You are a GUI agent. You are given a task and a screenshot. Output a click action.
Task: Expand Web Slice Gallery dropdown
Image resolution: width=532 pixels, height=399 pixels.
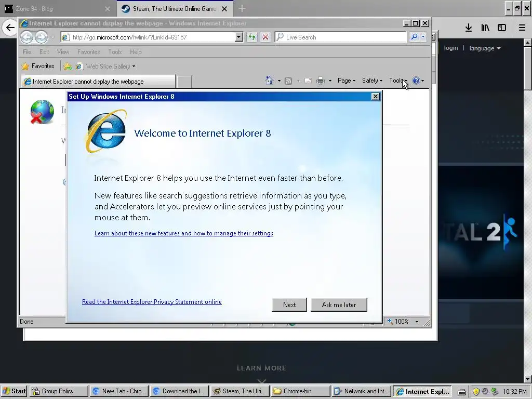(134, 66)
